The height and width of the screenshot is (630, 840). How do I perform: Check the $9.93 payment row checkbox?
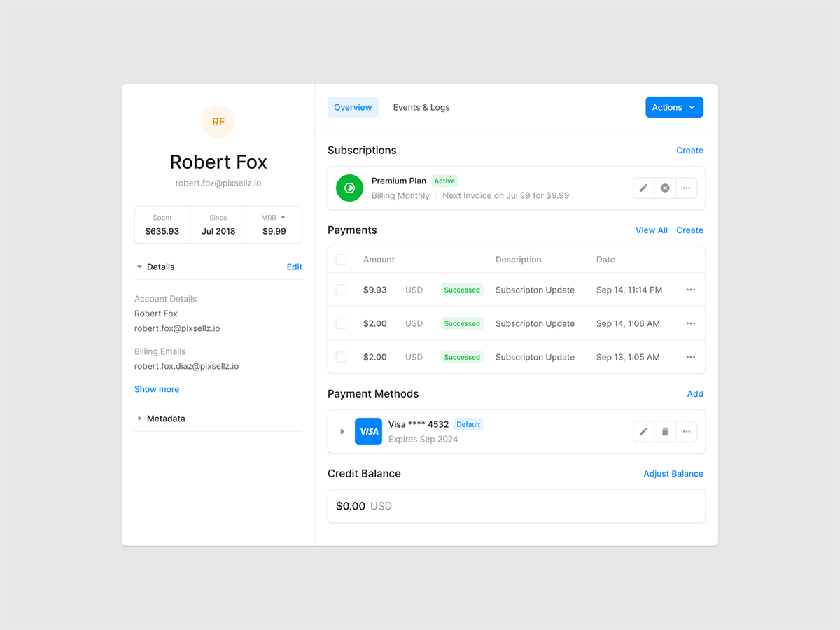pos(341,289)
